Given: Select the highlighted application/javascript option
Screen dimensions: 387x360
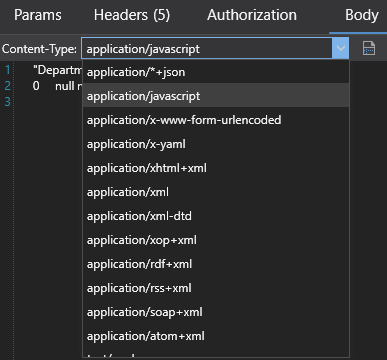Looking at the screenshot, I should point(216,96).
